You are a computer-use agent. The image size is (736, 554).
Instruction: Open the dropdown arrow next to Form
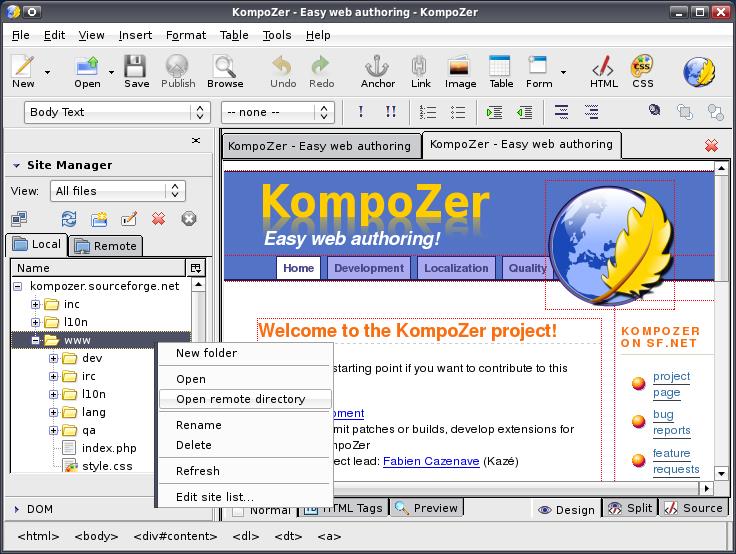point(563,72)
